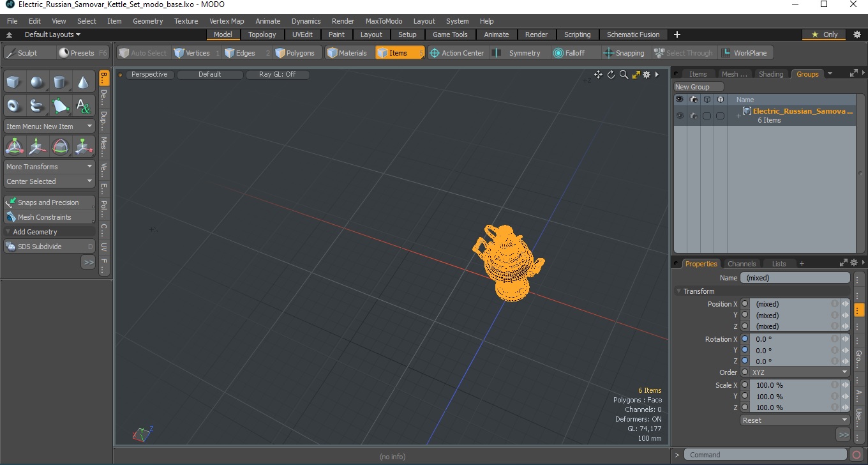Open Groups panel maximize arrows icon
This screenshot has height=465, width=868.
click(854, 73)
